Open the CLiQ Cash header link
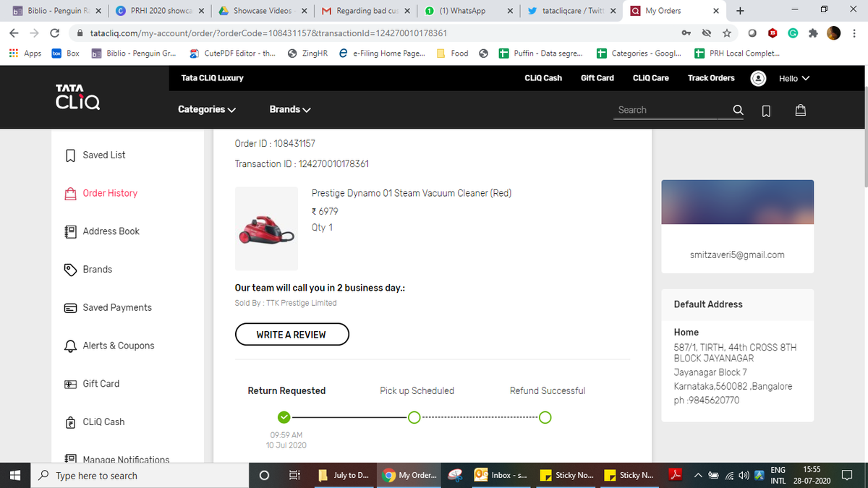 coord(543,78)
